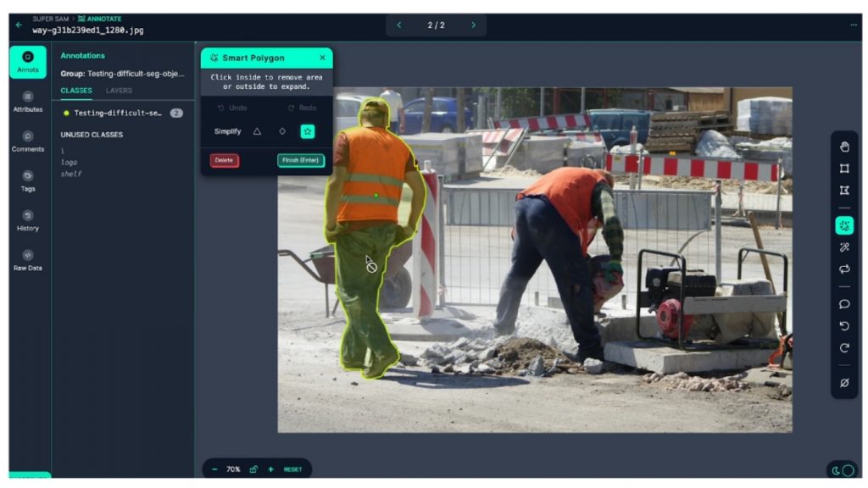
Task: Select the bounding box tool
Action: point(843,169)
